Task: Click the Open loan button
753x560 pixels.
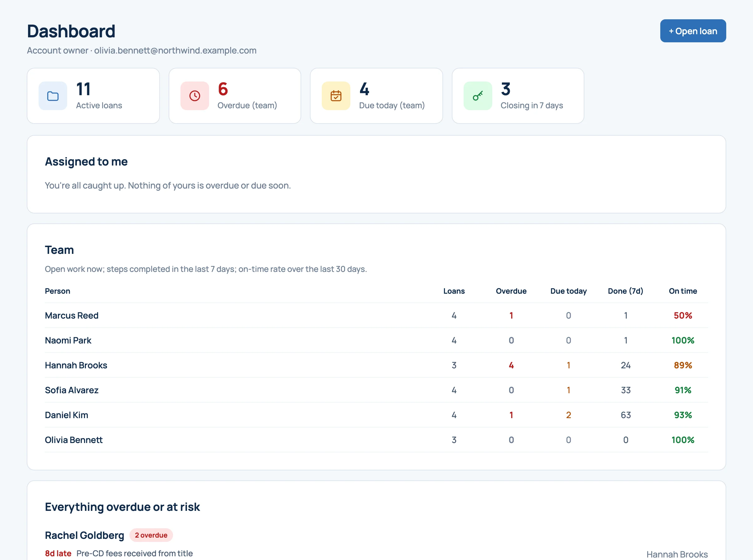Action: click(x=693, y=31)
